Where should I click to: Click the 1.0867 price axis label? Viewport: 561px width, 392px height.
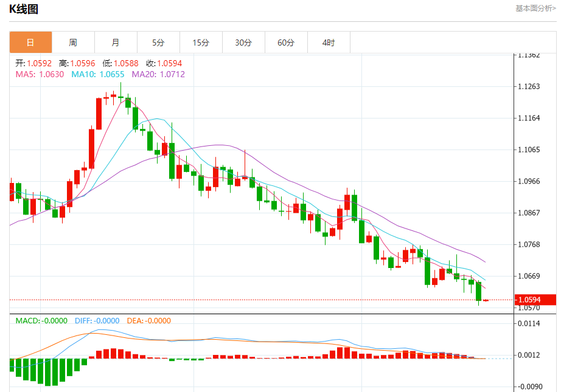coord(529,213)
